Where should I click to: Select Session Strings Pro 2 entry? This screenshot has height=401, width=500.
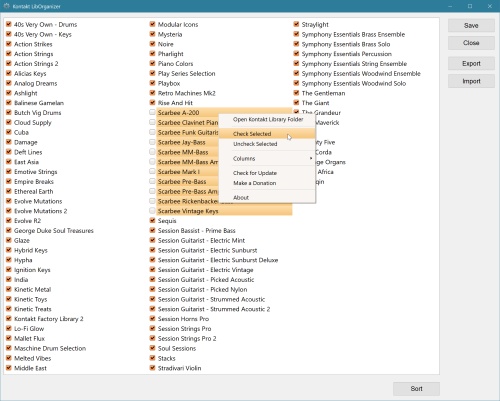coord(187,339)
